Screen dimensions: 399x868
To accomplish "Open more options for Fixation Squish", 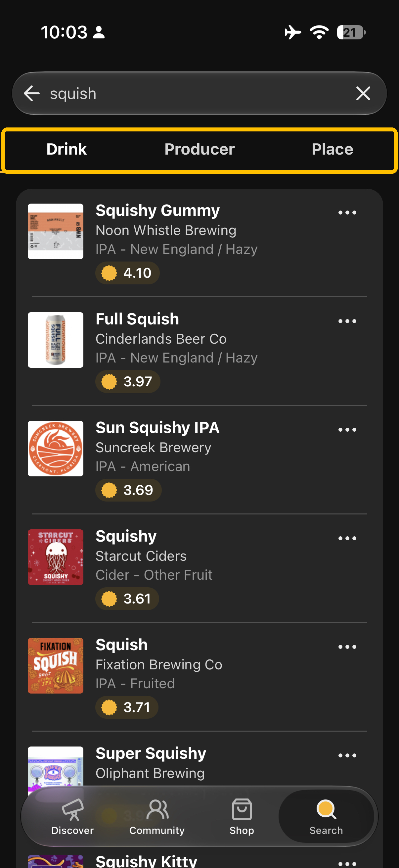I will point(347,647).
